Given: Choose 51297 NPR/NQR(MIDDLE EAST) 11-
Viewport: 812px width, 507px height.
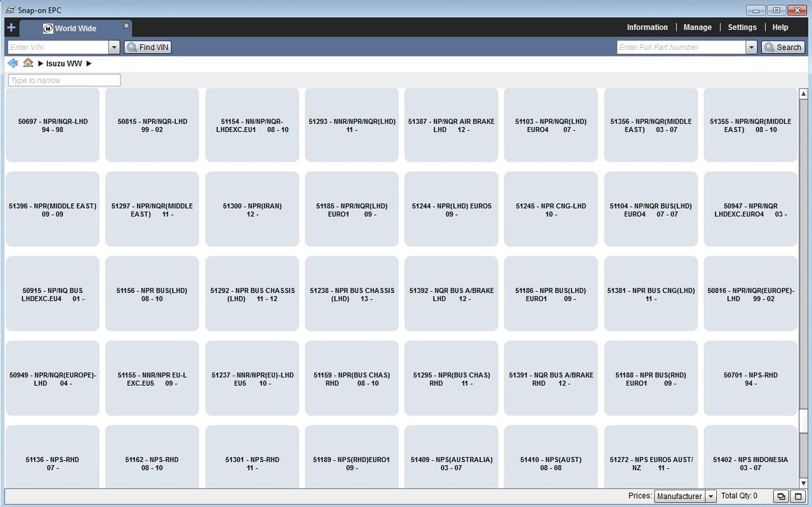Looking at the screenshot, I should [x=152, y=209].
